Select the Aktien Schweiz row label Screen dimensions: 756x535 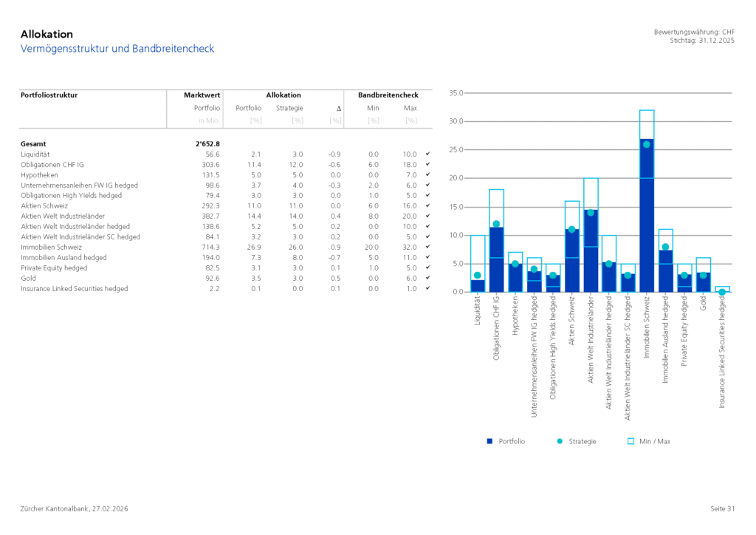[44, 205]
